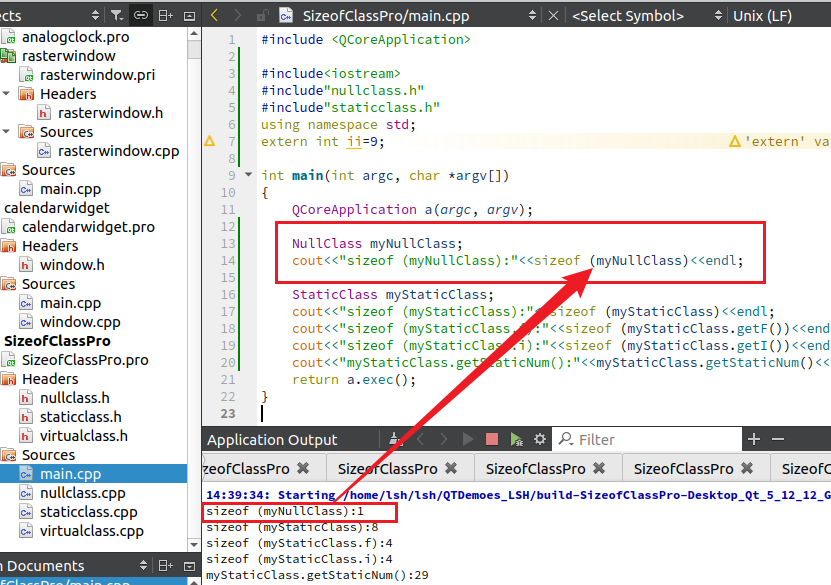
Task: Decrease Application Output font size with minus
Action: tap(778, 439)
